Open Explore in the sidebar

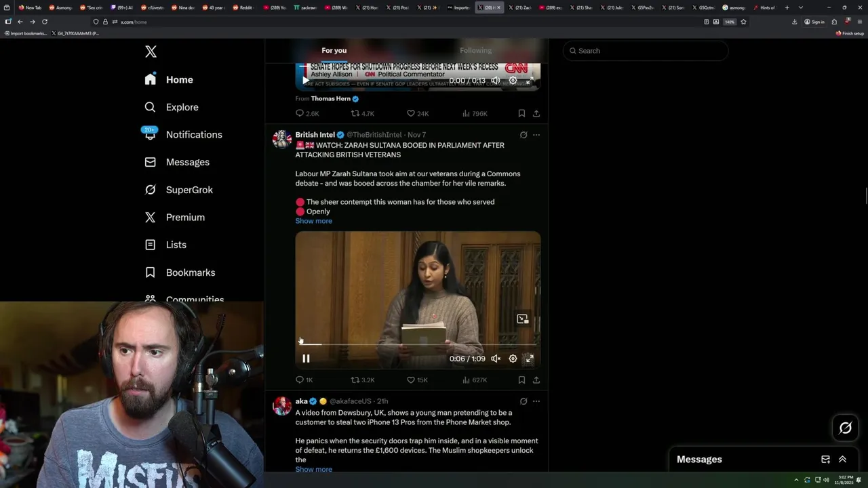tap(172, 107)
